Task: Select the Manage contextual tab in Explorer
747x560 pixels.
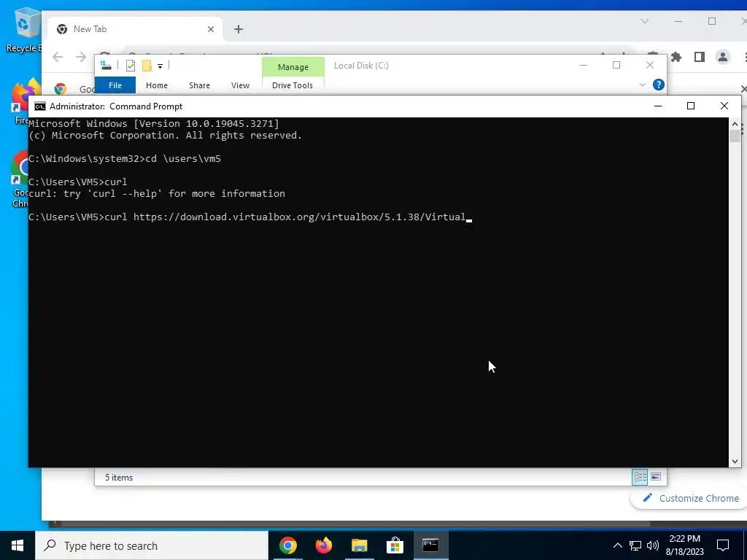Action: 293,66
